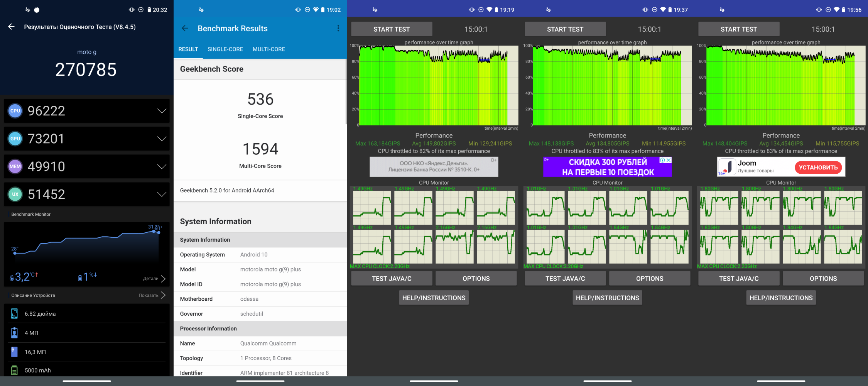Tap TEST JAVA/C in the 19:19 screen
Image resolution: width=868 pixels, height=386 pixels.
click(392, 278)
